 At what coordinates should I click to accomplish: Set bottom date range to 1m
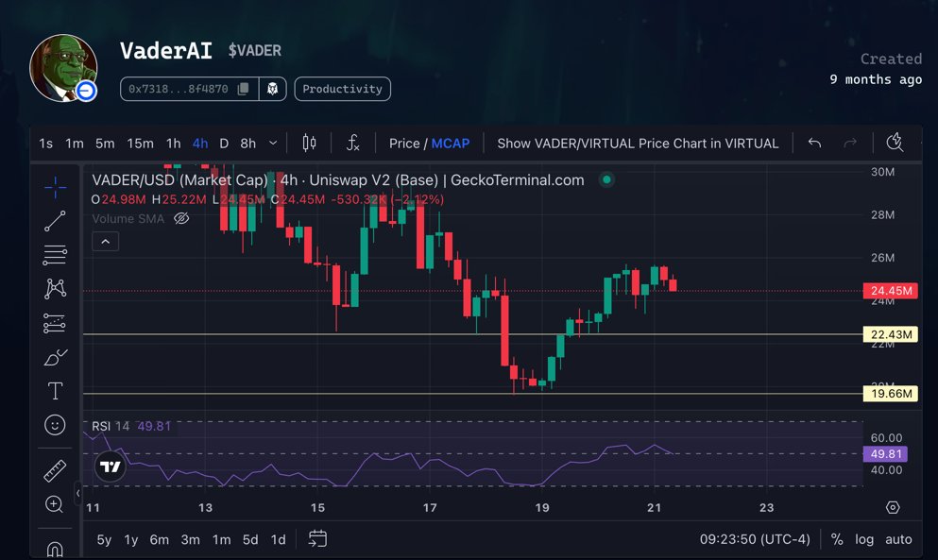[221, 539]
